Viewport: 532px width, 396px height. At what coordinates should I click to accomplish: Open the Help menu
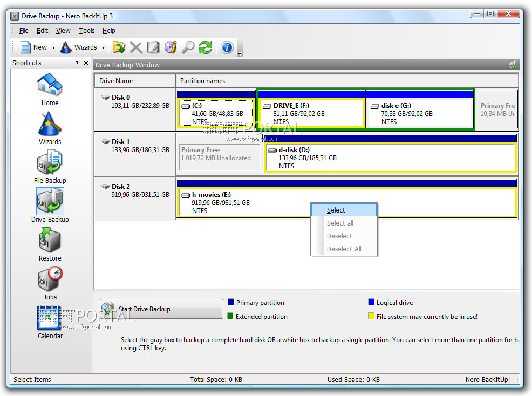coord(108,31)
